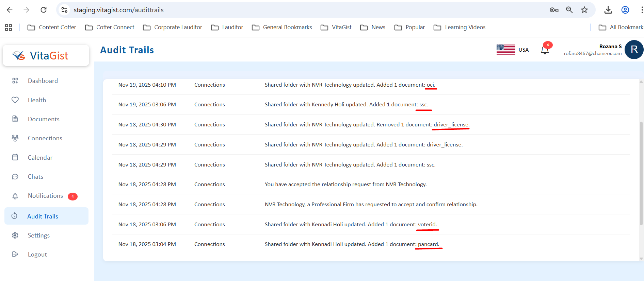Select Audit Trails in the sidebar menu
This screenshot has height=281, width=644.
click(x=43, y=216)
